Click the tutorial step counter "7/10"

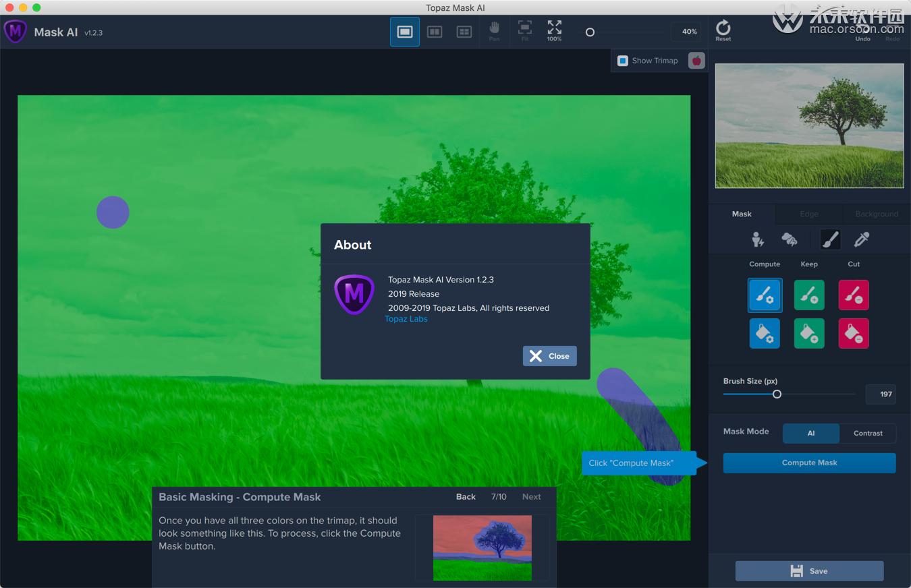pos(499,496)
